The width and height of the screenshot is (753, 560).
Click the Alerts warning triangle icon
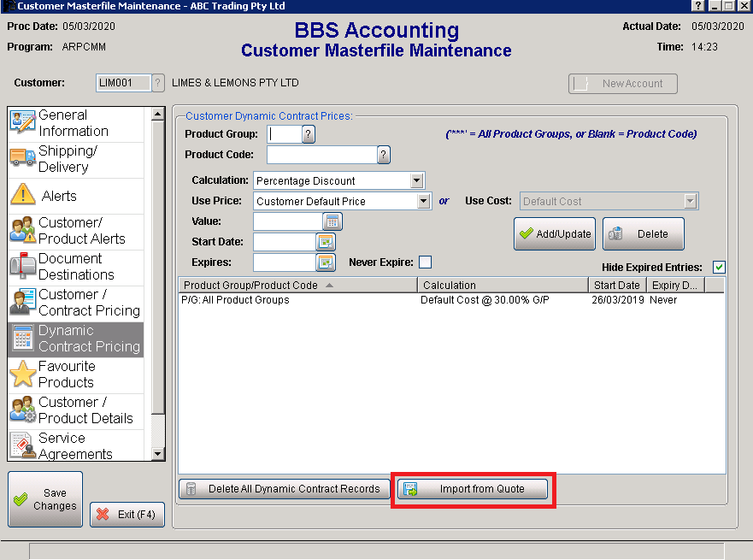pos(23,196)
